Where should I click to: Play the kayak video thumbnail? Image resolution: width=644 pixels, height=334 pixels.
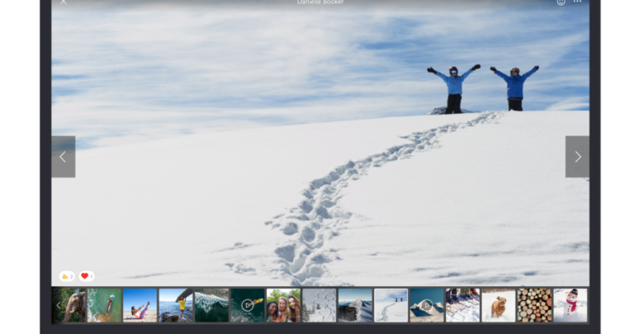pyautogui.click(x=248, y=305)
